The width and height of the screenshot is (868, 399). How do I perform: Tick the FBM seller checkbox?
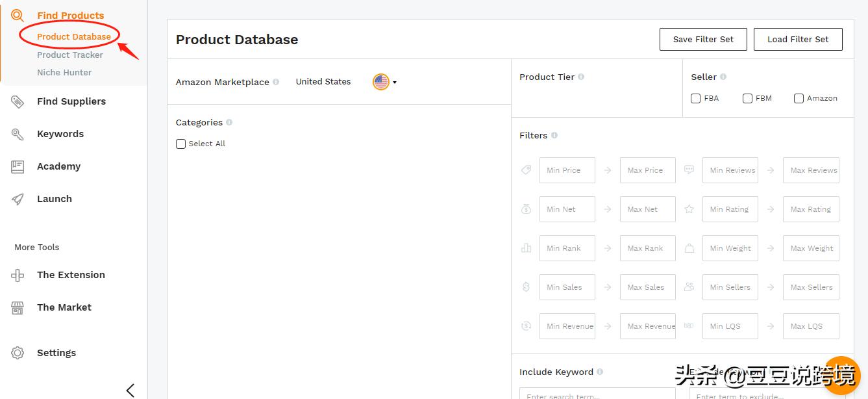pyautogui.click(x=747, y=99)
